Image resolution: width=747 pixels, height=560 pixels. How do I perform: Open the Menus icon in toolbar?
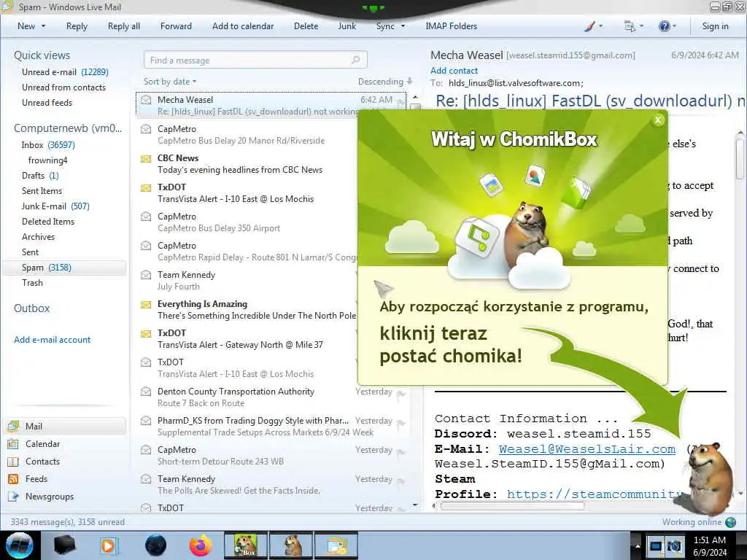point(630,26)
